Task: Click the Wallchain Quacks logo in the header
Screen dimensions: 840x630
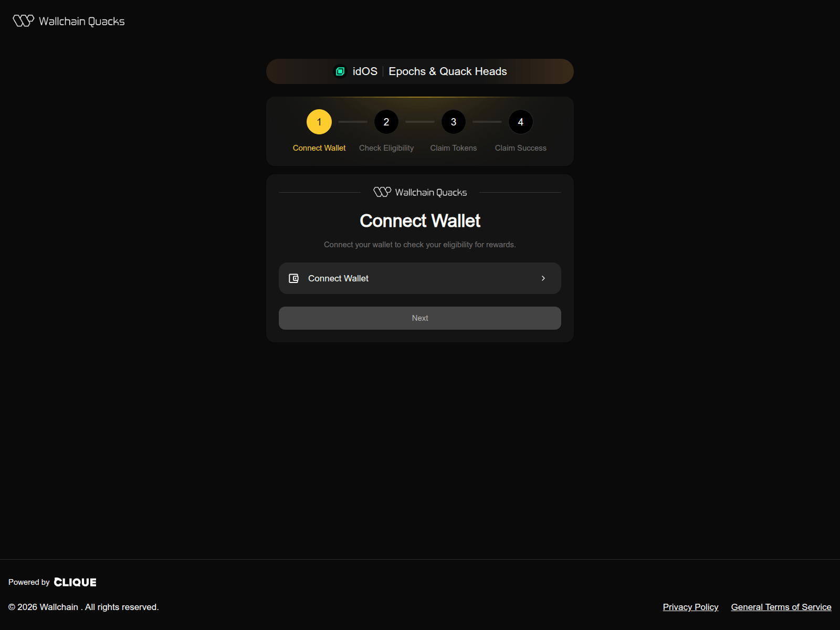Action: tap(68, 21)
